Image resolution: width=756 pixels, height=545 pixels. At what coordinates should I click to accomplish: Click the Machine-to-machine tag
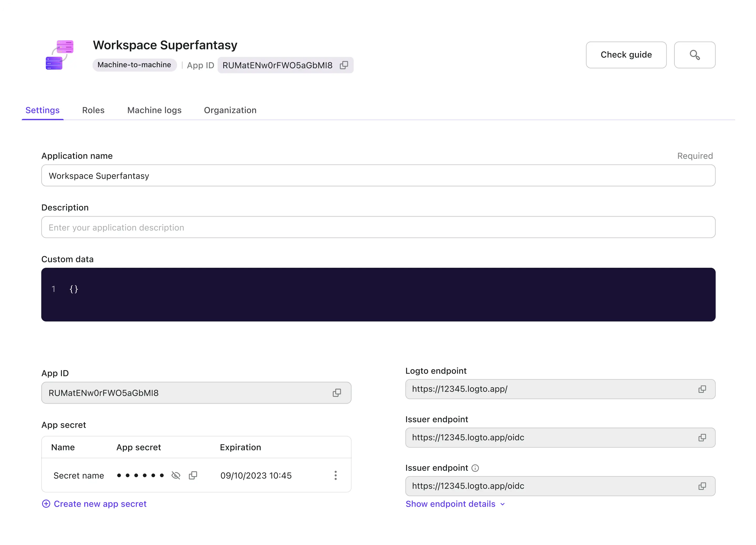pyautogui.click(x=134, y=65)
